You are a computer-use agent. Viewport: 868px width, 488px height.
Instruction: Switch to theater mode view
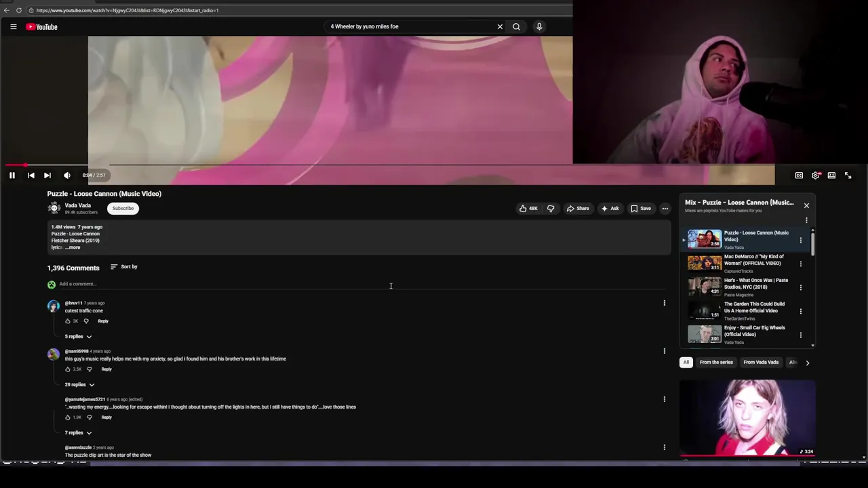831,176
